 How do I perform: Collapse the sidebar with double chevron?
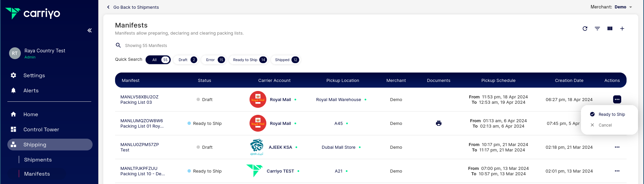(90, 31)
